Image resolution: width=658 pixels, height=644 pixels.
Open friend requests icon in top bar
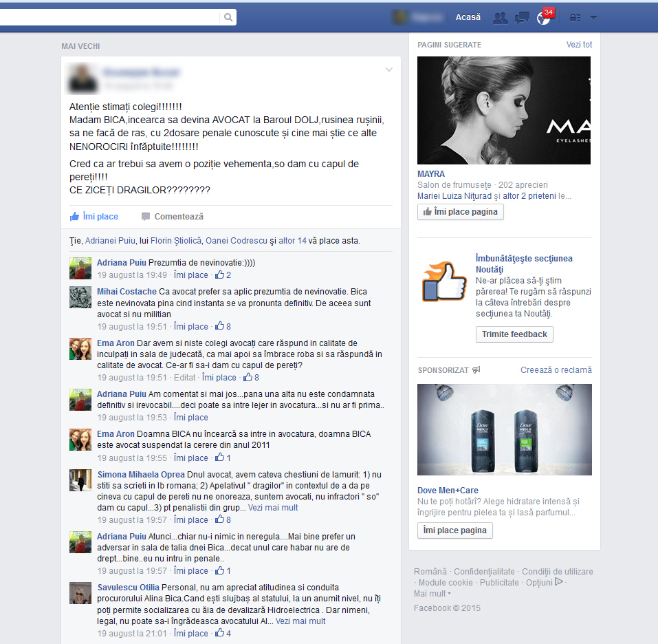pyautogui.click(x=501, y=17)
